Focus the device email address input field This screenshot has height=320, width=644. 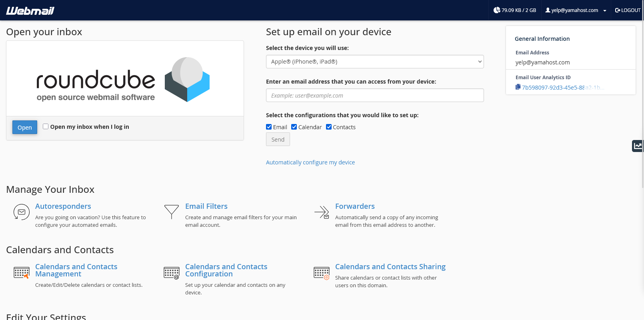(x=375, y=95)
